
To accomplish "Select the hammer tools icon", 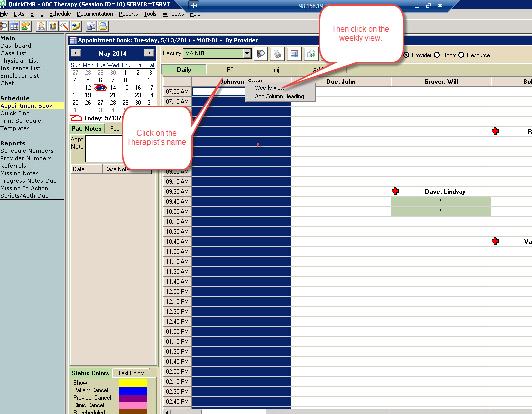I will pos(64,26).
